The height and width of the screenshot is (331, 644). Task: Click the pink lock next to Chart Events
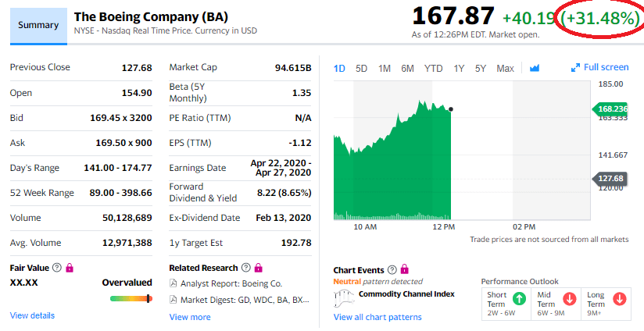(x=405, y=269)
